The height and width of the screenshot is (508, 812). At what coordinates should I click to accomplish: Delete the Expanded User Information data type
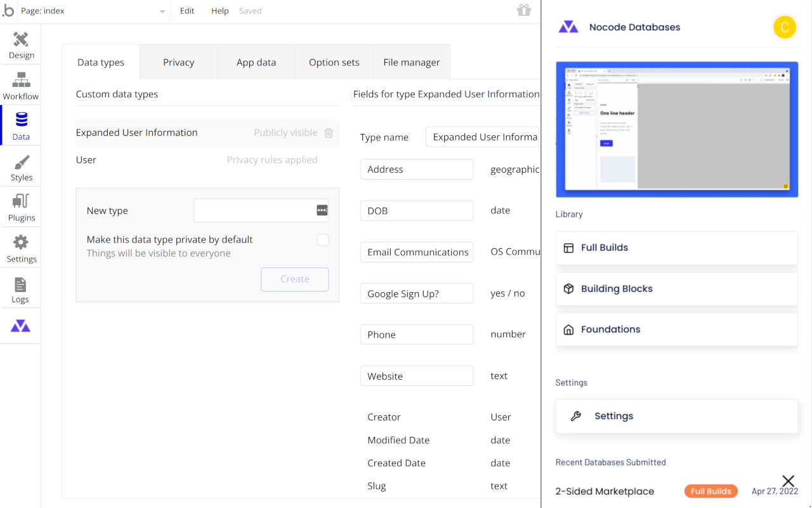tap(329, 133)
